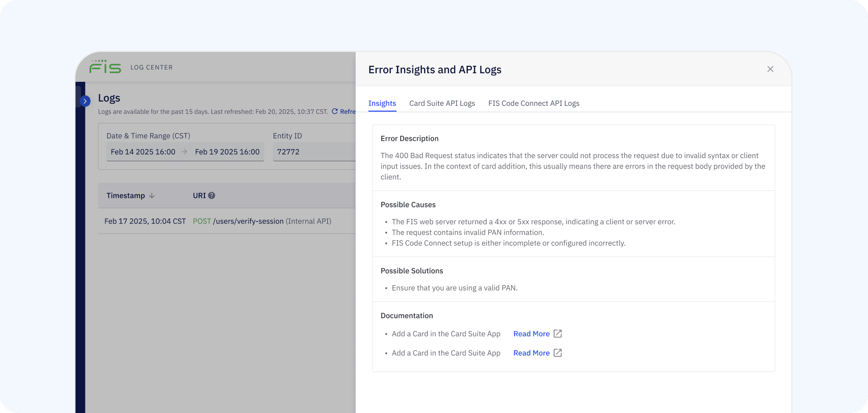This screenshot has height=413, width=868.
Task: Sort by Timestamp arrow icon
Action: pyautogui.click(x=152, y=195)
